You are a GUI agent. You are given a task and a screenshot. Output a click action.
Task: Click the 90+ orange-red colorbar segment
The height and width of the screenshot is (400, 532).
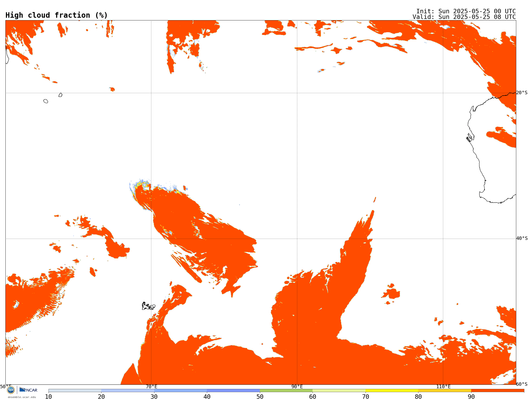pos(498,391)
